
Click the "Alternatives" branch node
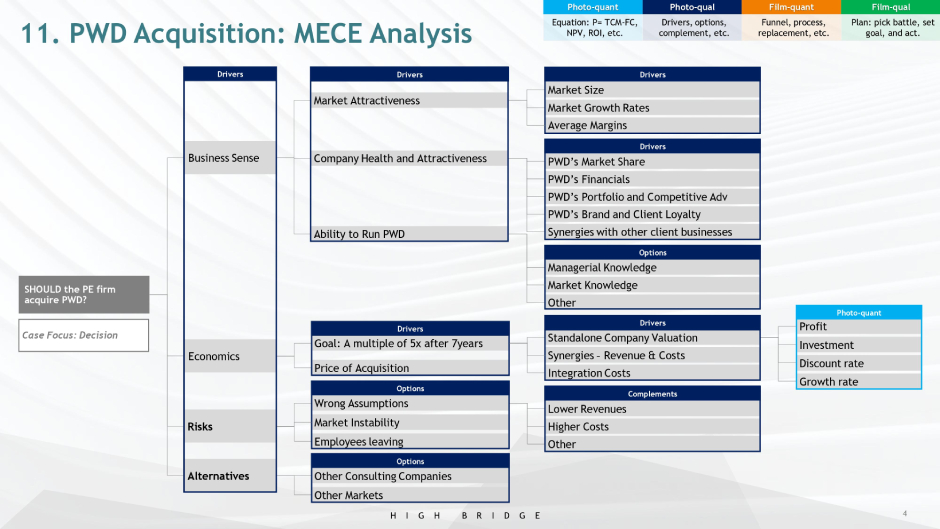click(230, 476)
